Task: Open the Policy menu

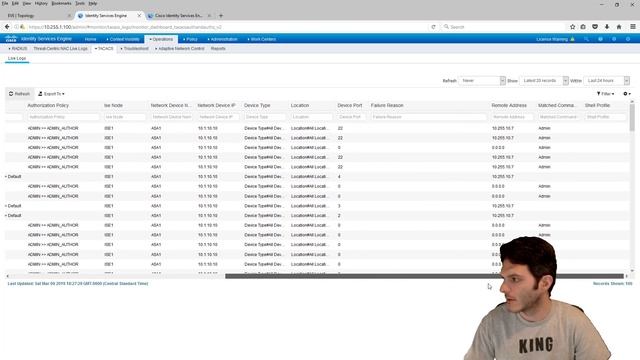Action: [190, 39]
